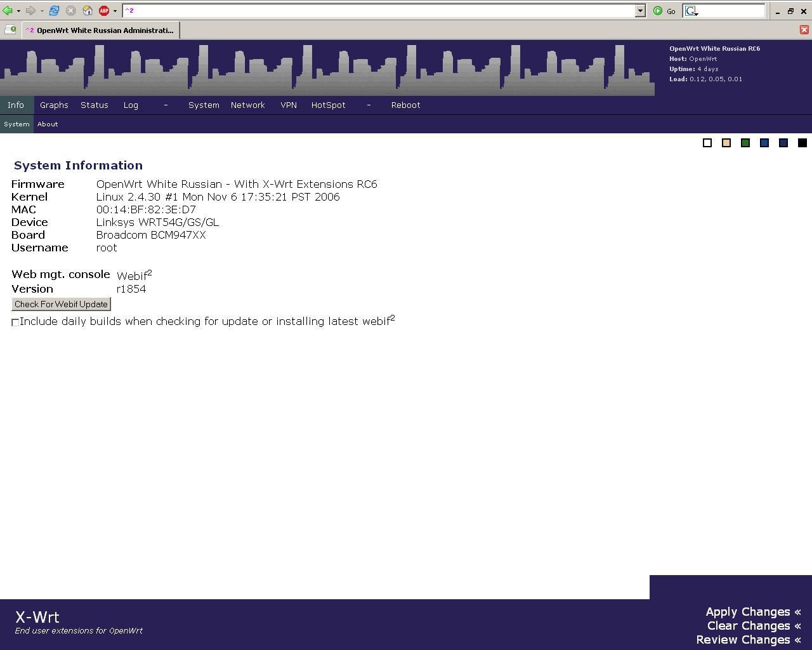The height and width of the screenshot is (650, 812).
Task: Expand the address bar history dropdown
Action: coord(640,11)
